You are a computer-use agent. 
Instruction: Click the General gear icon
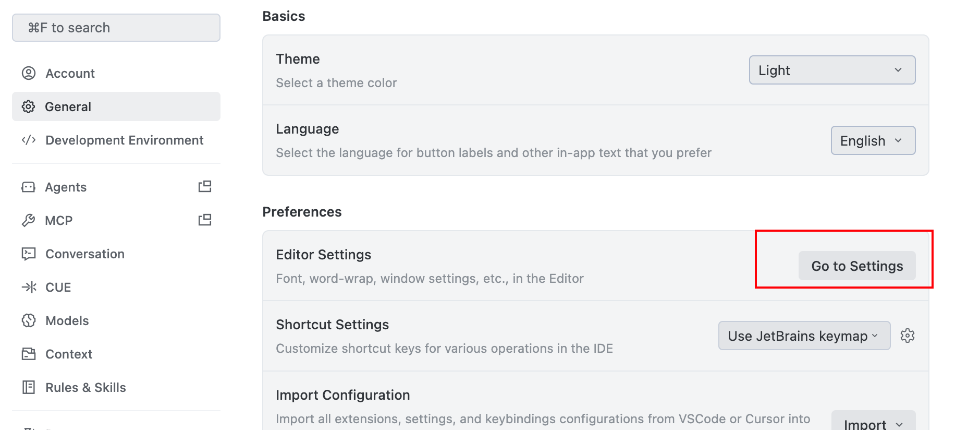pos(29,106)
